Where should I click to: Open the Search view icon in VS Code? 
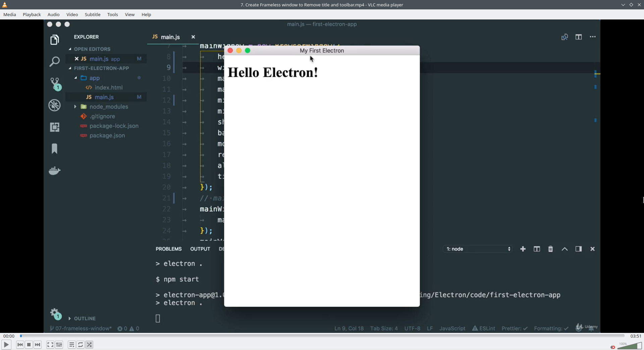pos(54,61)
